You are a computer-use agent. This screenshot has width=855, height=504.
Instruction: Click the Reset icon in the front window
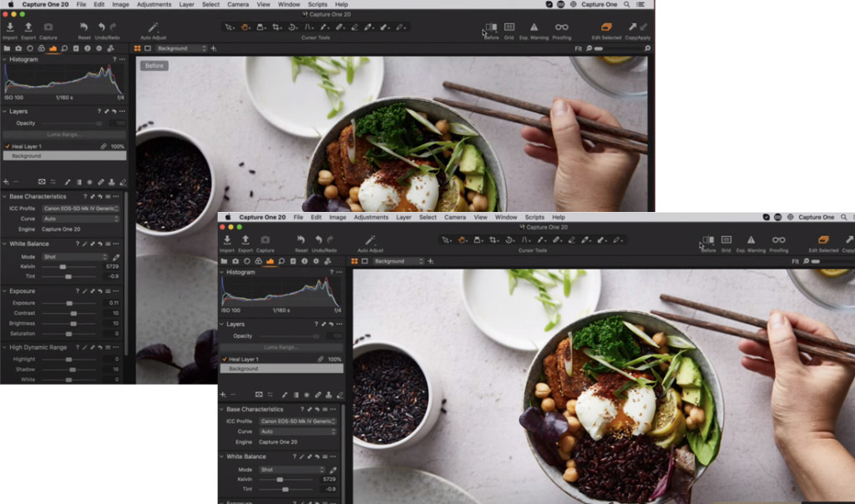tap(301, 239)
